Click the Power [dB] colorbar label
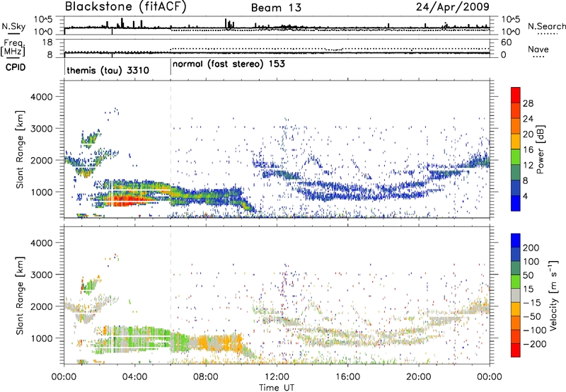This screenshot has height=392, width=566. [540, 149]
